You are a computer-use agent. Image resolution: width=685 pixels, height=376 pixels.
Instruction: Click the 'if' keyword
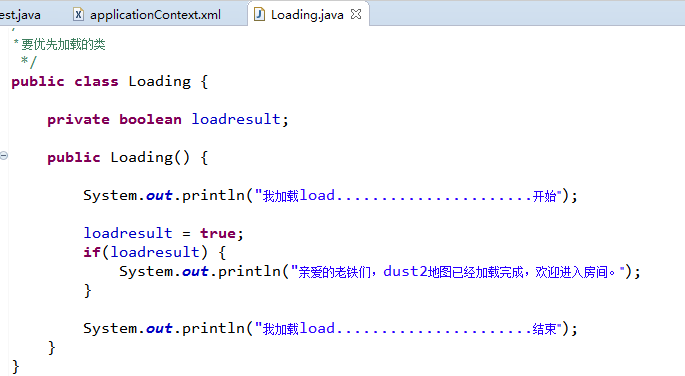click(x=92, y=252)
